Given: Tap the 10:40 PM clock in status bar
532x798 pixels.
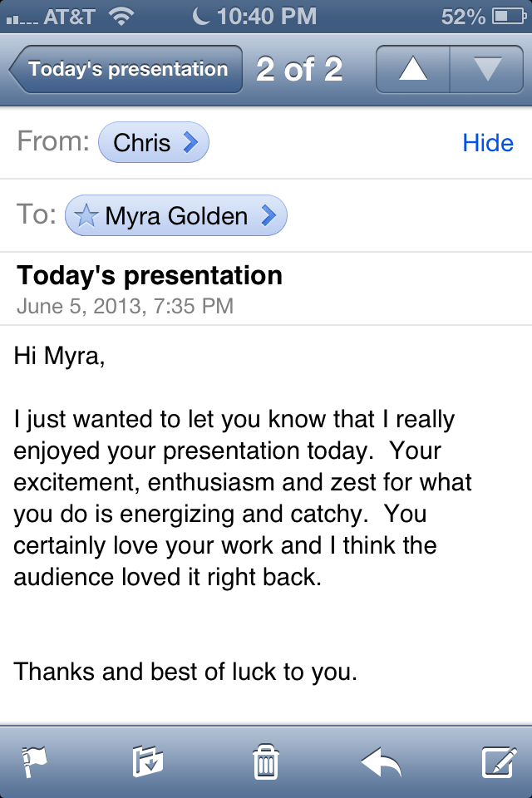Looking at the screenshot, I should pos(266,16).
